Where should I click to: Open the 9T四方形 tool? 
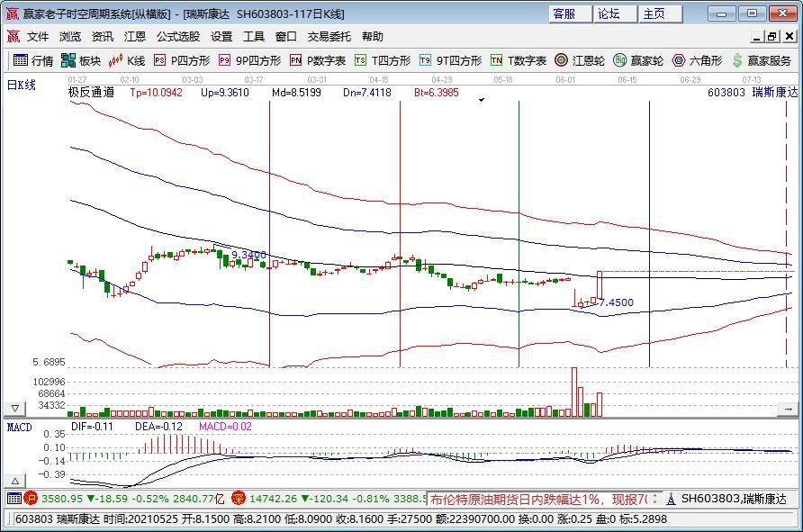451,60
